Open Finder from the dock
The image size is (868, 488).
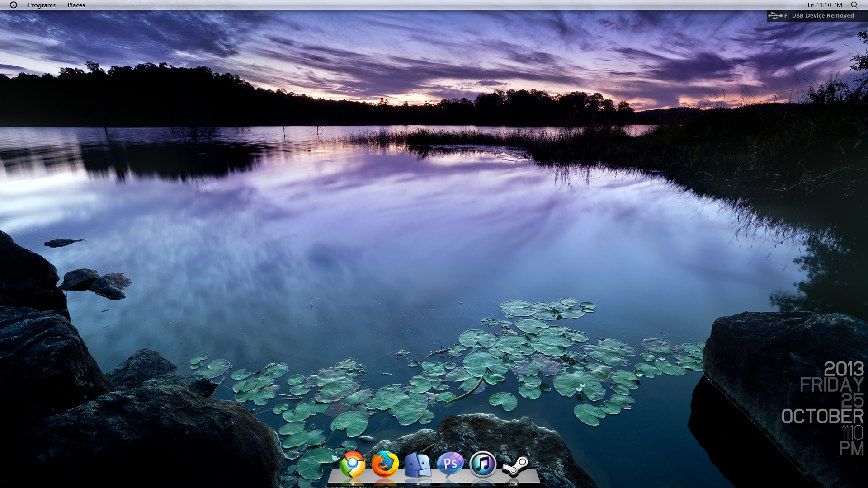[417, 465]
